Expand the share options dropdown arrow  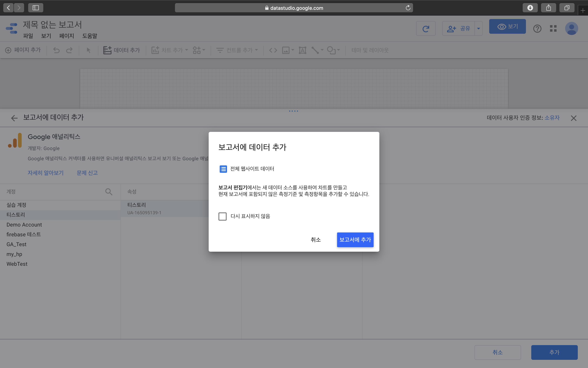click(478, 29)
